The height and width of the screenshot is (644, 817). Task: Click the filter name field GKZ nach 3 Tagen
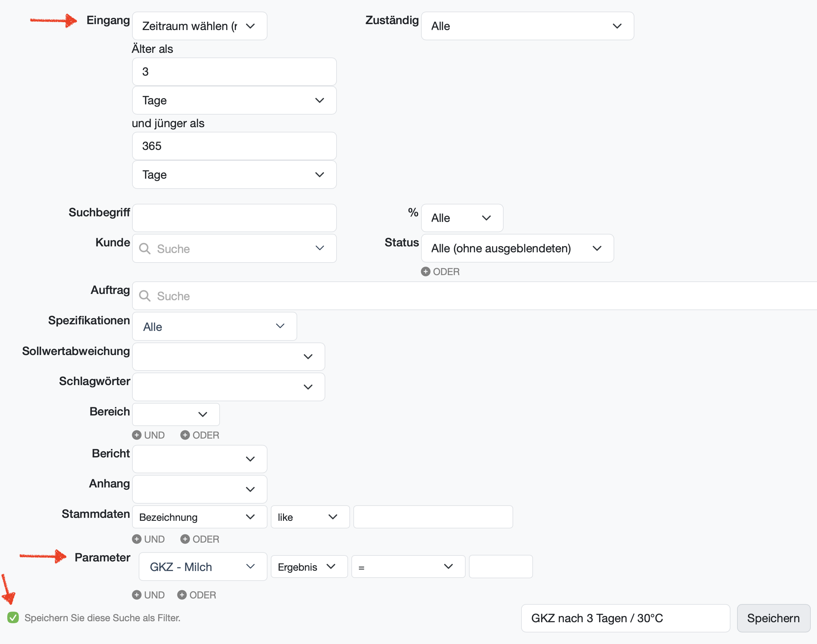(625, 618)
